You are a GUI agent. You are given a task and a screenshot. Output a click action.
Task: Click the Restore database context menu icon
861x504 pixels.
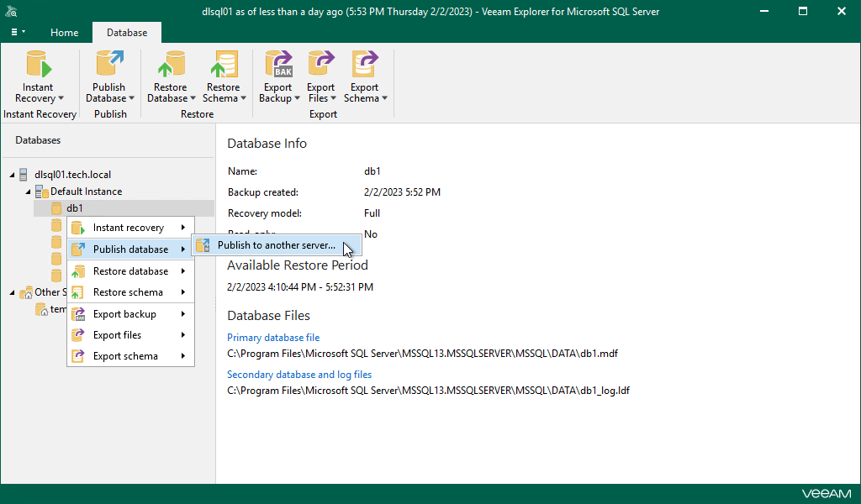click(x=78, y=271)
